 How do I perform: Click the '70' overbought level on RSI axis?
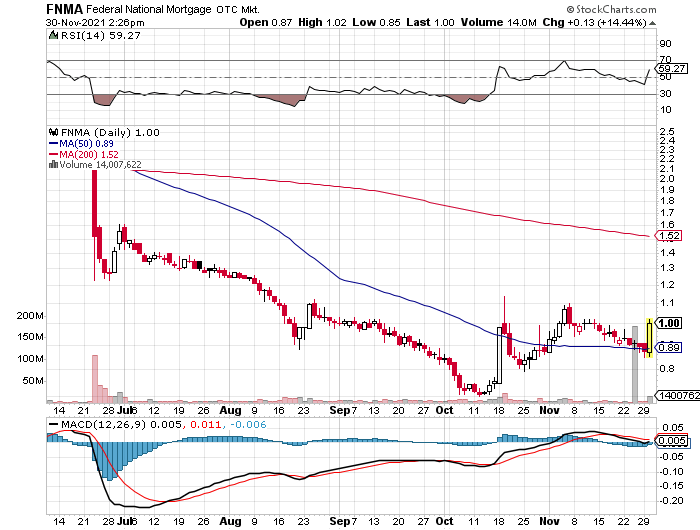tap(665, 59)
